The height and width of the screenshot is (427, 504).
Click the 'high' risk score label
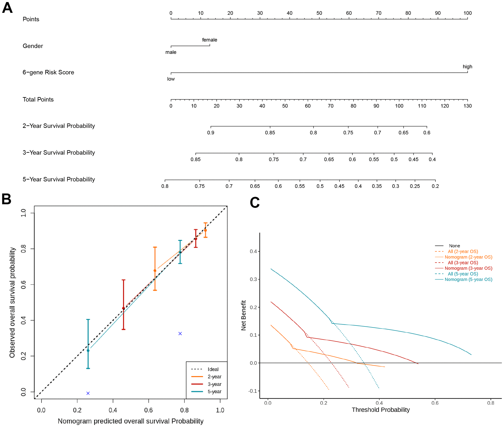pyautogui.click(x=467, y=67)
